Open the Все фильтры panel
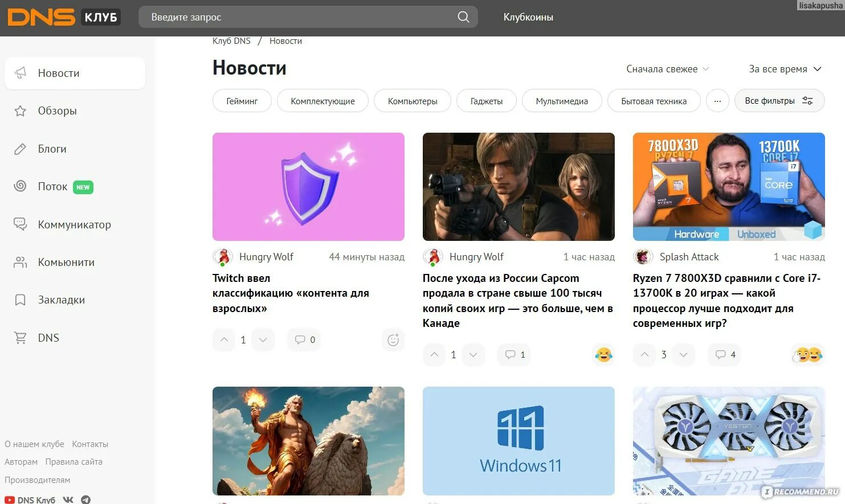The image size is (845, 504). pos(779,101)
